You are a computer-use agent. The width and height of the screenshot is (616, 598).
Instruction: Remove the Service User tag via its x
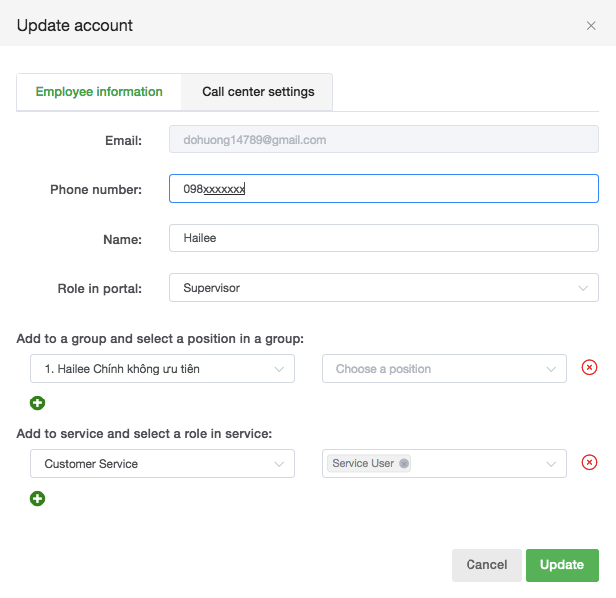pos(404,464)
